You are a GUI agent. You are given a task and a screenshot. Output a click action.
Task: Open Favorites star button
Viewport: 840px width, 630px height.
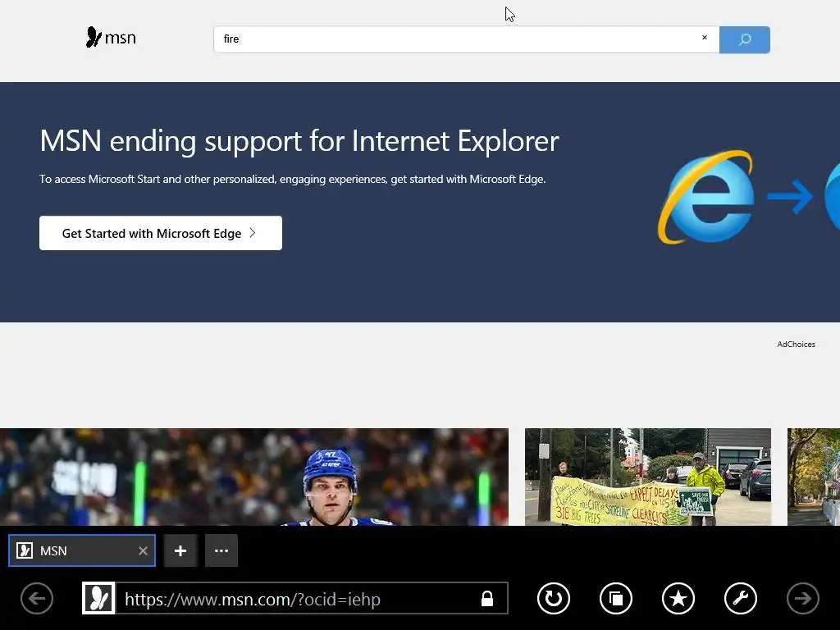click(678, 598)
